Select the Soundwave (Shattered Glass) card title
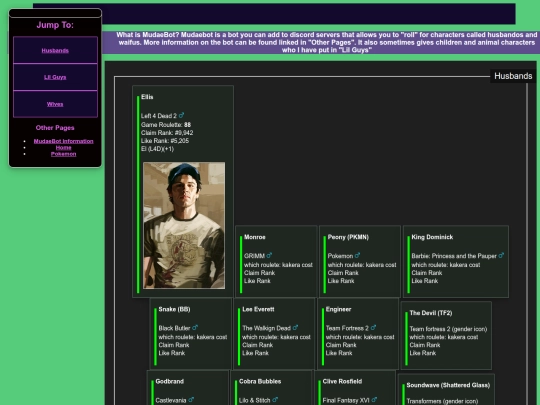540x405 pixels. tap(448, 385)
